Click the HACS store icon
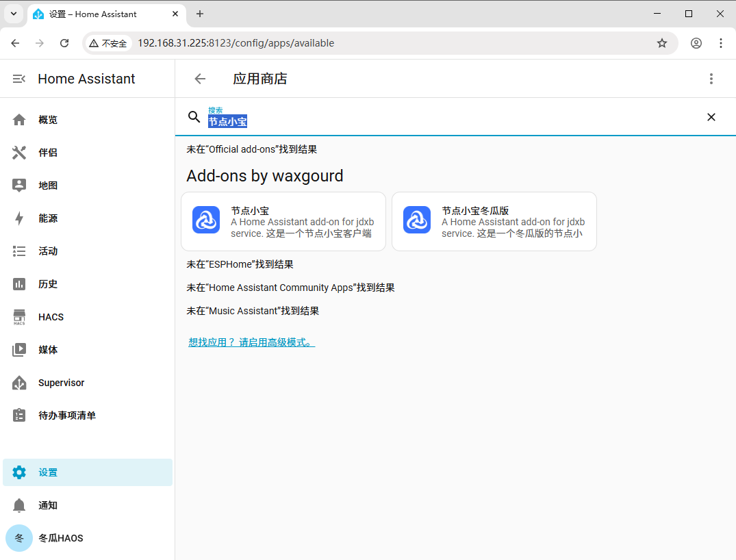This screenshot has height=560, width=736. [19, 317]
